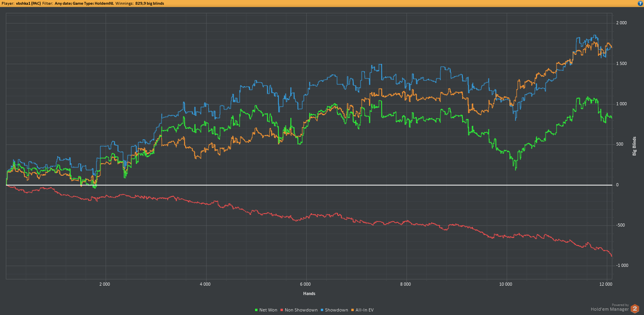Click the 500 tick on the Big Blinds axis
The height and width of the screenshot is (315, 644).
620,144
